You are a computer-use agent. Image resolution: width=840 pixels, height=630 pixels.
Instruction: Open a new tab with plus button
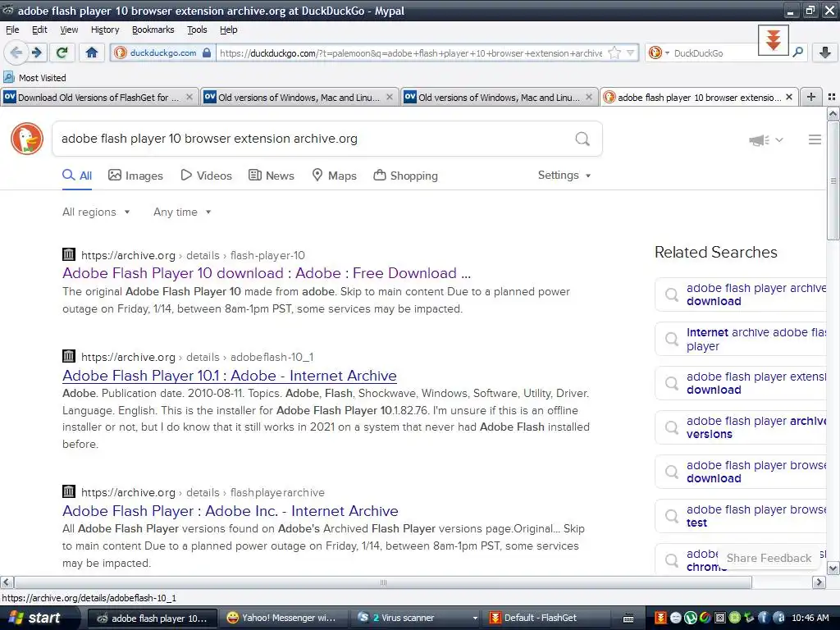811,97
